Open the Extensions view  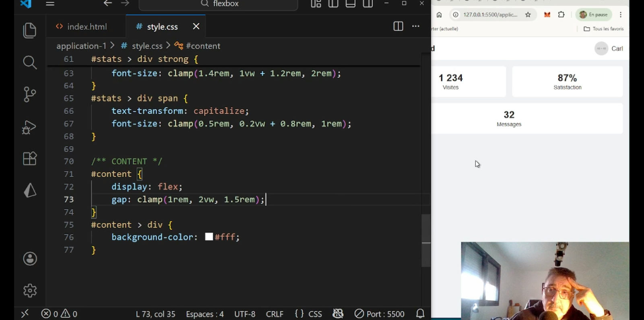pos(30,159)
